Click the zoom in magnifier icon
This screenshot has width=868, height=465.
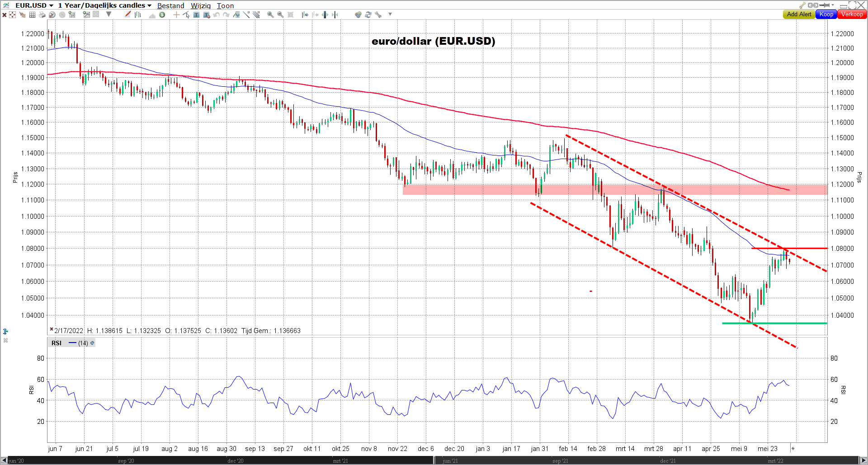point(270,15)
